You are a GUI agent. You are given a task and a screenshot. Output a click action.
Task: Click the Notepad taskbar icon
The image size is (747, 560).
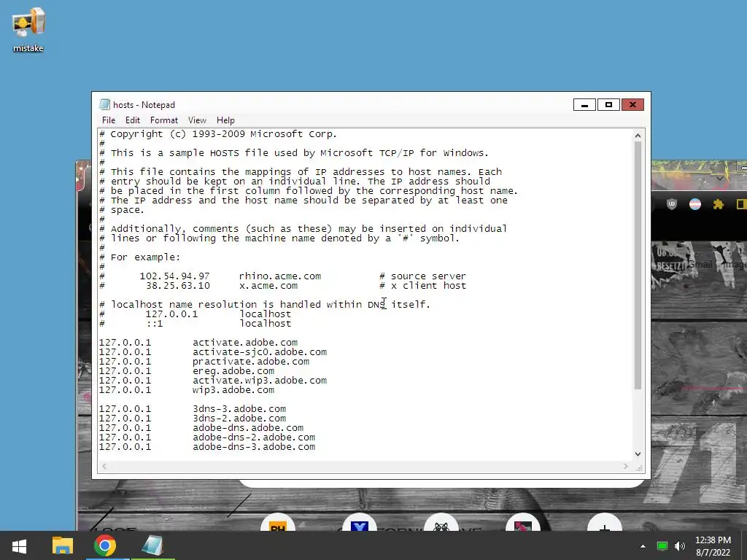(x=152, y=545)
